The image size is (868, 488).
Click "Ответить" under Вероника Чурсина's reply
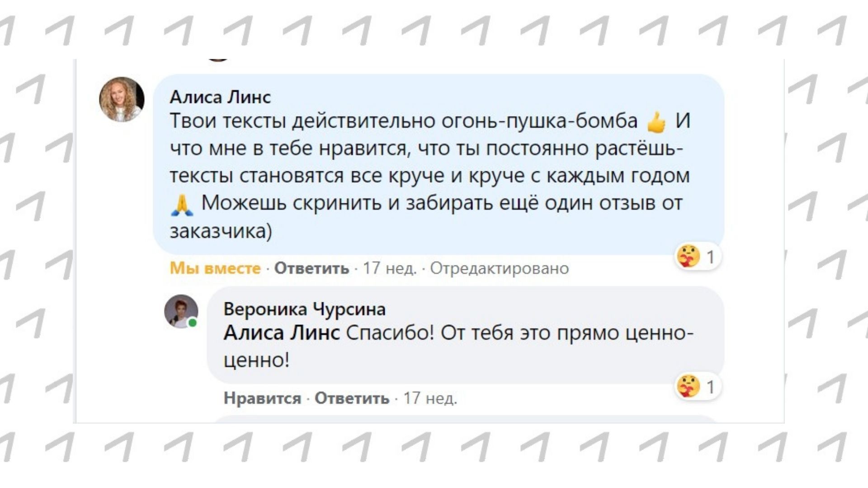coord(352,398)
